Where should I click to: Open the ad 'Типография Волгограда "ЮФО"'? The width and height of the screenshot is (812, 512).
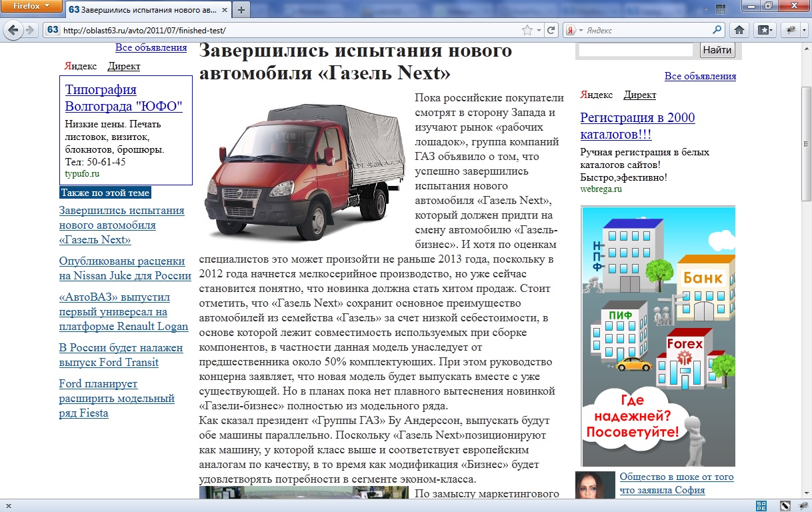124,98
